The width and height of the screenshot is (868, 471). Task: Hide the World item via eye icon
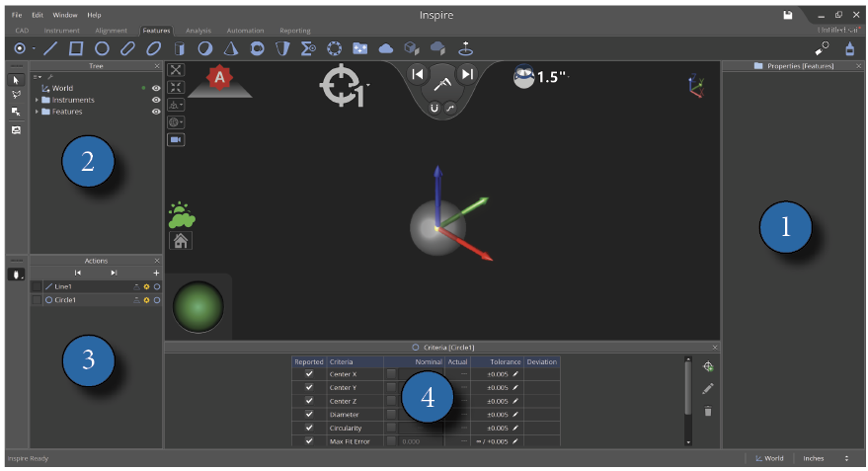coord(156,88)
